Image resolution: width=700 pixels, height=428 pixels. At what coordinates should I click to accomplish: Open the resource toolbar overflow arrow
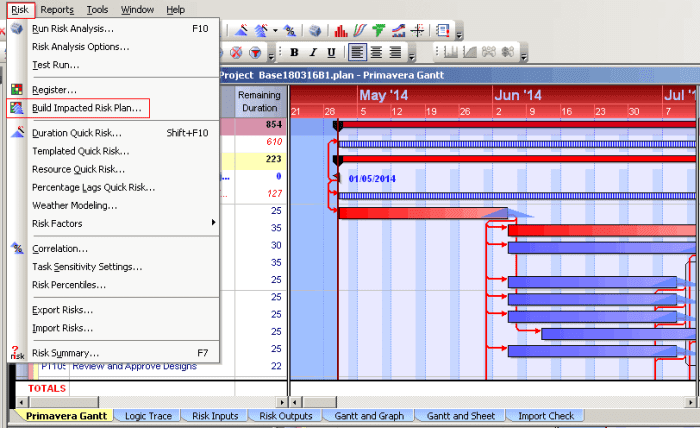click(524, 56)
